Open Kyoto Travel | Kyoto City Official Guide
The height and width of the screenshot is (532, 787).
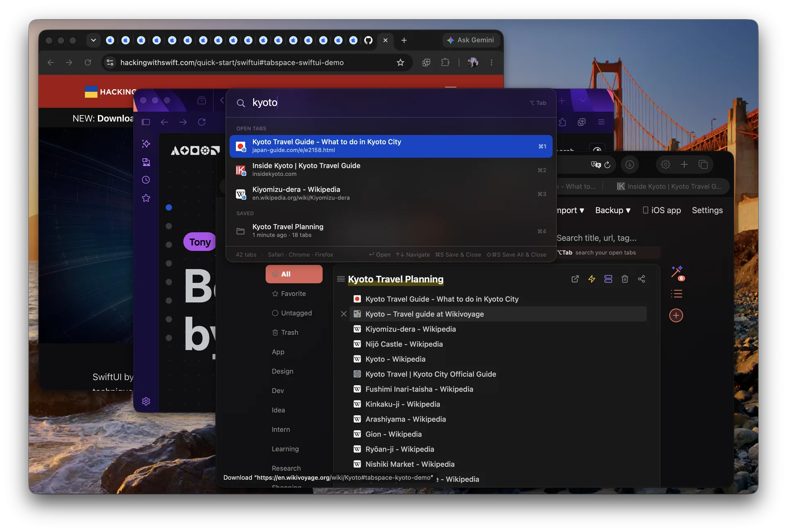[x=431, y=374]
